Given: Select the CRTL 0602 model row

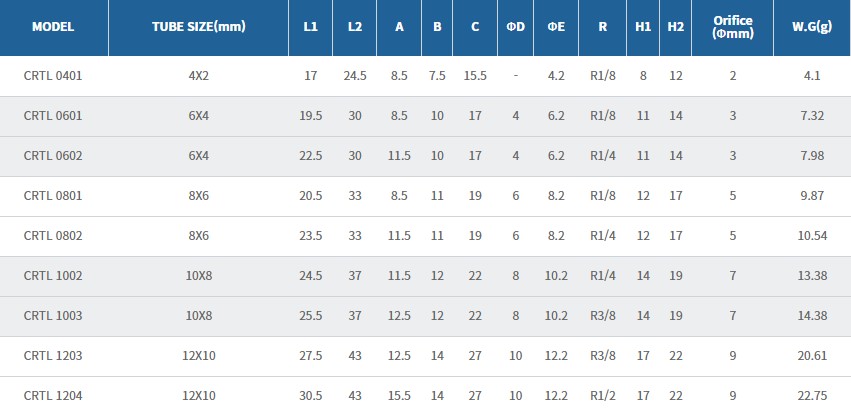Looking at the screenshot, I should coord(53,155).
